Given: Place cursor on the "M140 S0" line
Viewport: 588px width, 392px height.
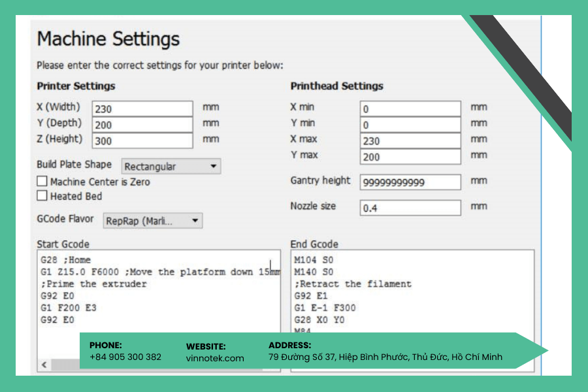Looking at the screenshot, I should tap(314, 272).
